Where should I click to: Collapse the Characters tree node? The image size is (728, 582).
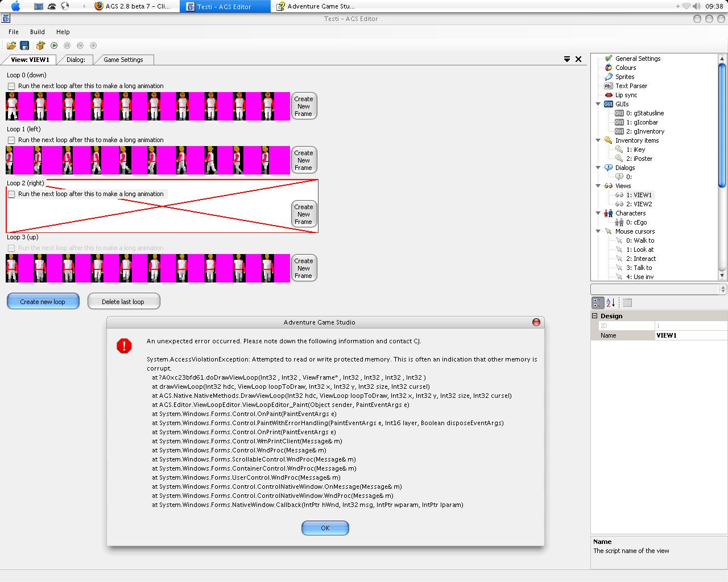598,213
